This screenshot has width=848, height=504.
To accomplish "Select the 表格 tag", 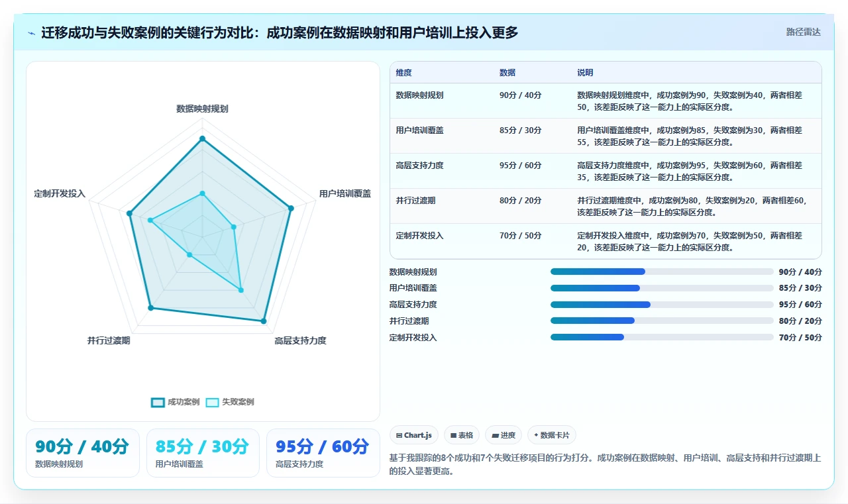I will click(x=462, y=435).
